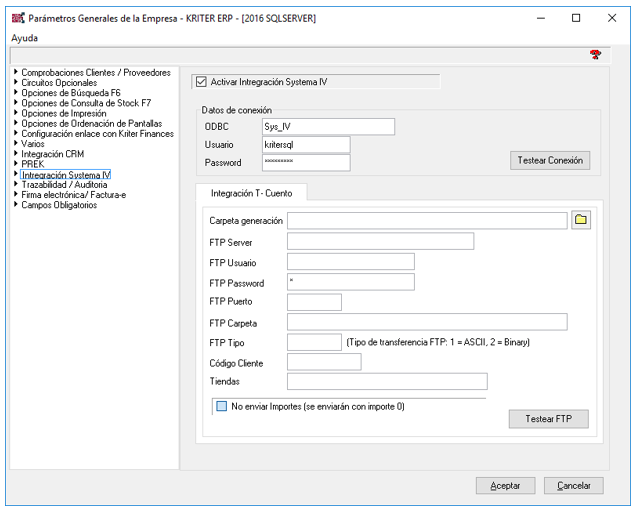Select Campos Obligatorios tree item
The image size is (635, 512).
tap(59, 205)
